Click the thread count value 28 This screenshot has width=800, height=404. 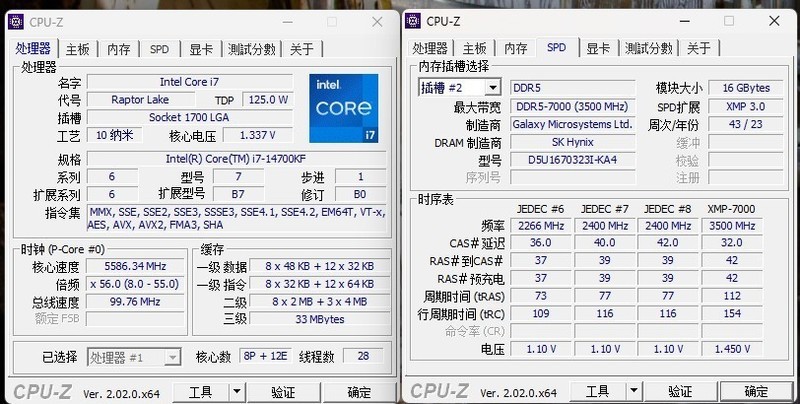[x=363, y=356]
